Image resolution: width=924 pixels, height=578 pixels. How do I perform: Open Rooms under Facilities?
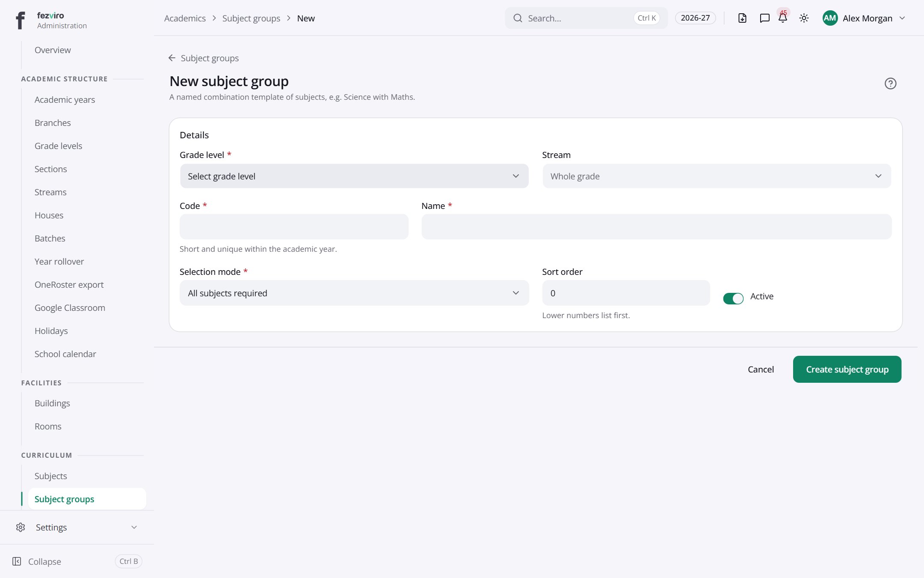pyautogui.click(x=48, y=426)
